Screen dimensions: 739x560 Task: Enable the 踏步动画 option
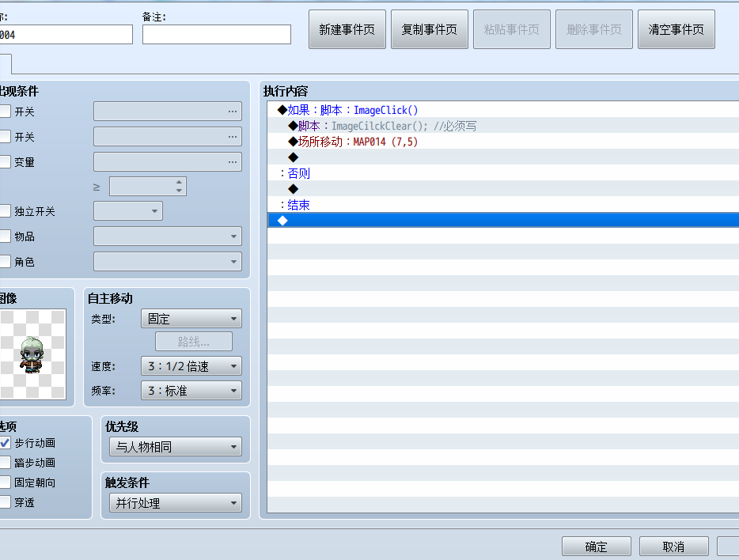[x=6, y=463]
